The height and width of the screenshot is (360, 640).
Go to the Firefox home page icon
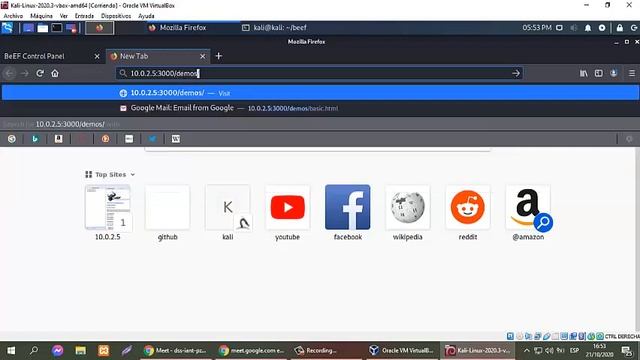(x=55, y=73)
